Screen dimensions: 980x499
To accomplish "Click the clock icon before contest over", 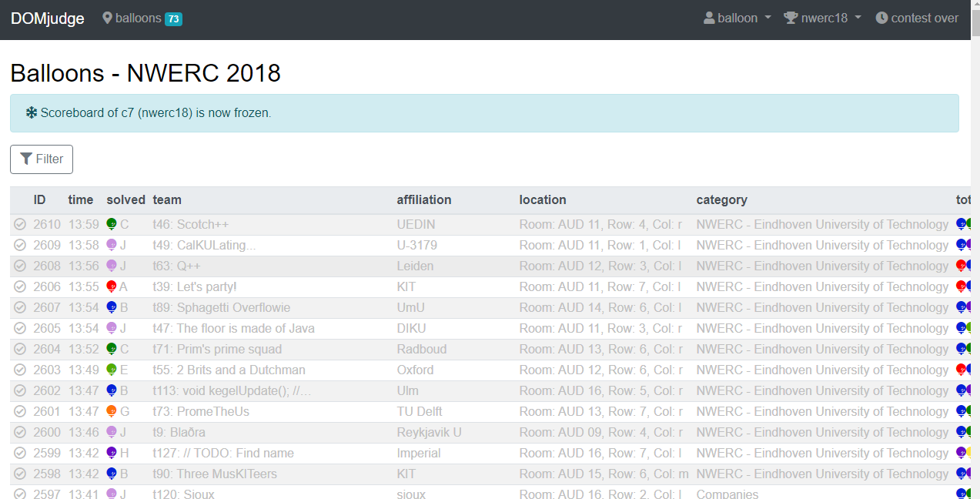I will click(x=881, y=18).
